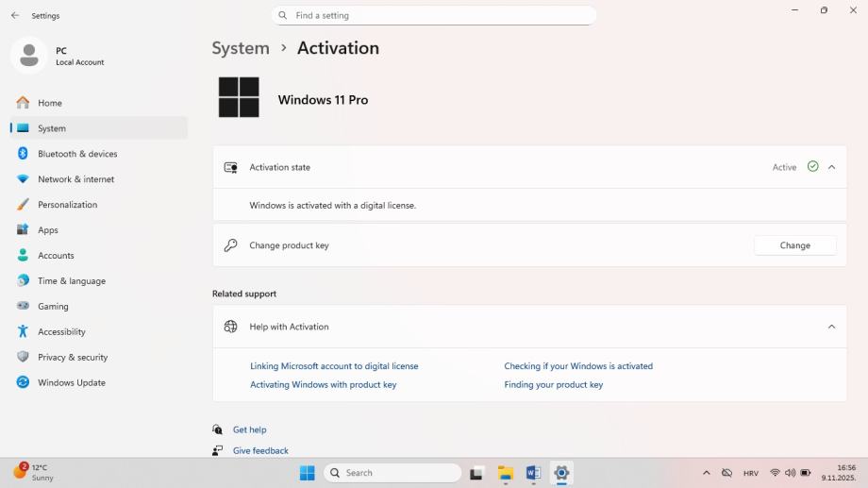Open Bluetooth & devices settings

[98, 154]
